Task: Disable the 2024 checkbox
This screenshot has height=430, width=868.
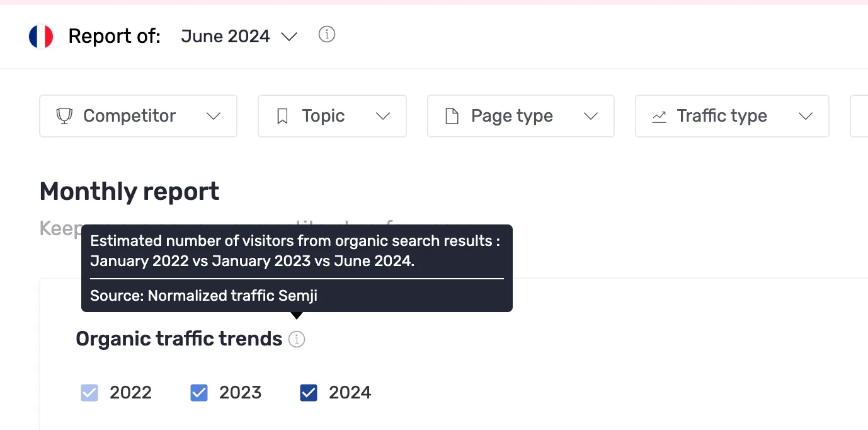Action: (309, 393)
